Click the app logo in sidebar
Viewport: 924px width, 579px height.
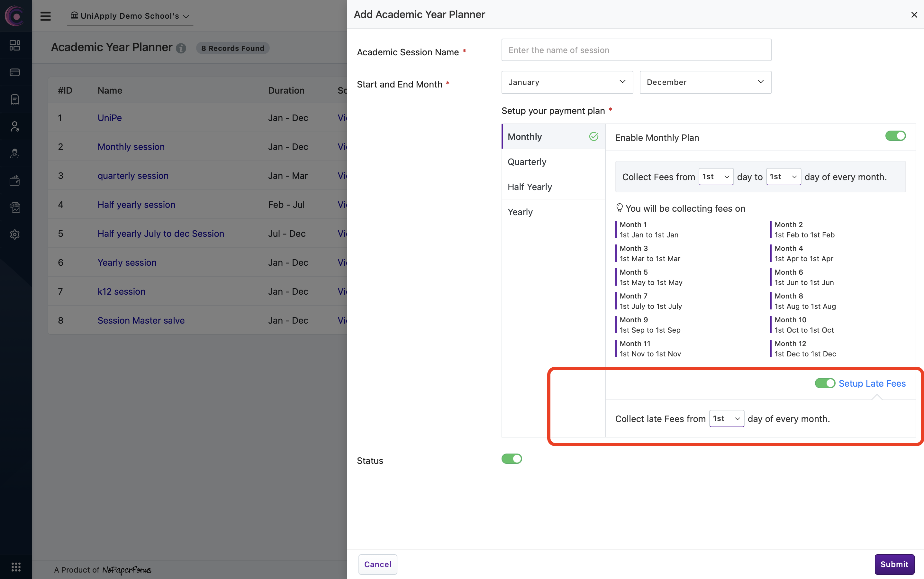[15, 16]
